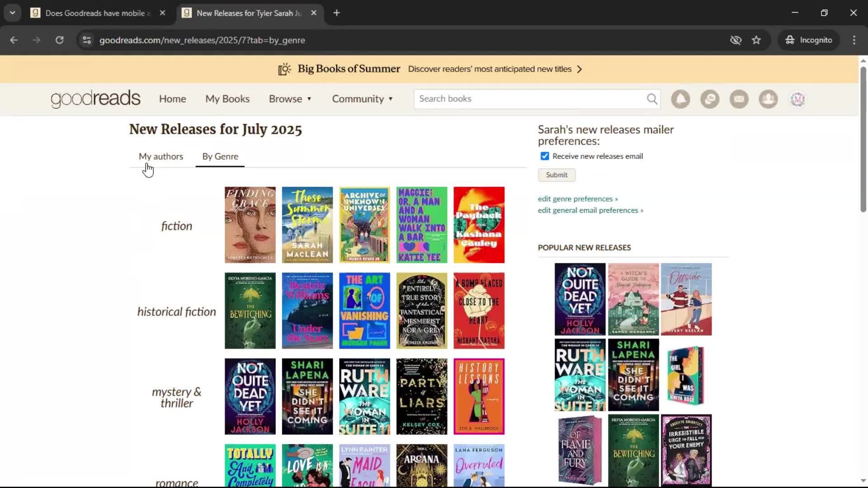Image resolution: width=868 pixels, height=488 pixels.
Task: Open Fantastical Mesmerist Nora Grey cover
Action: 422,311
